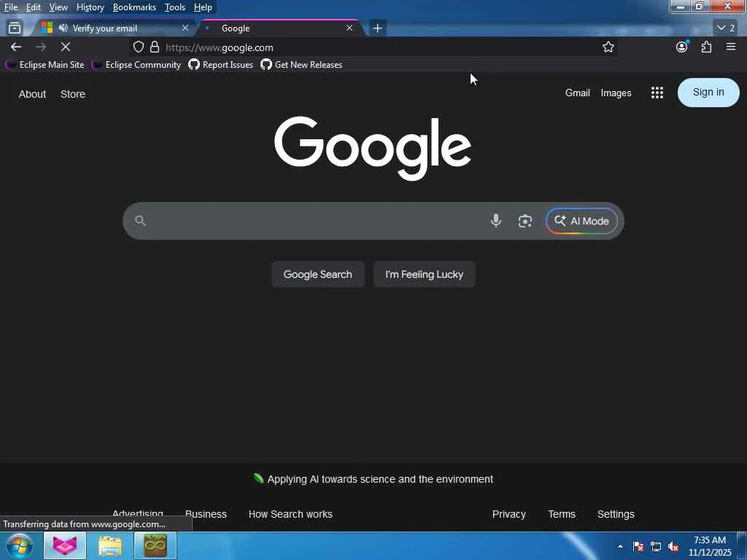
Task: Activate AI Mode button
Action: pos(581,221)
